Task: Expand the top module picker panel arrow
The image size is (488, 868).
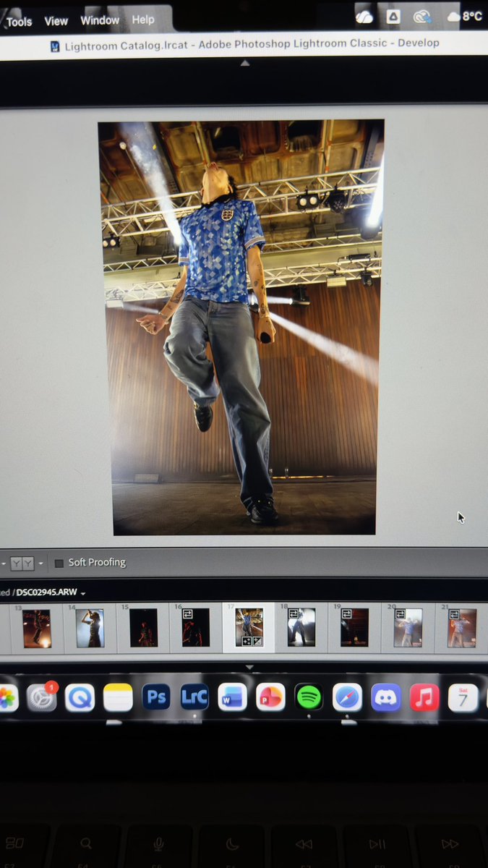Action: (244, 64)
